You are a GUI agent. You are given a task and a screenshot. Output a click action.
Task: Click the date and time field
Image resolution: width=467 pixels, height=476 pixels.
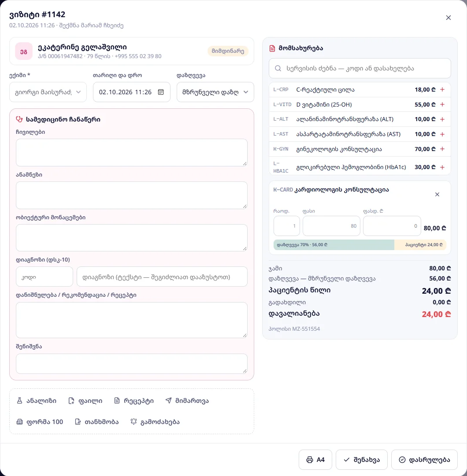click(131, 92)
